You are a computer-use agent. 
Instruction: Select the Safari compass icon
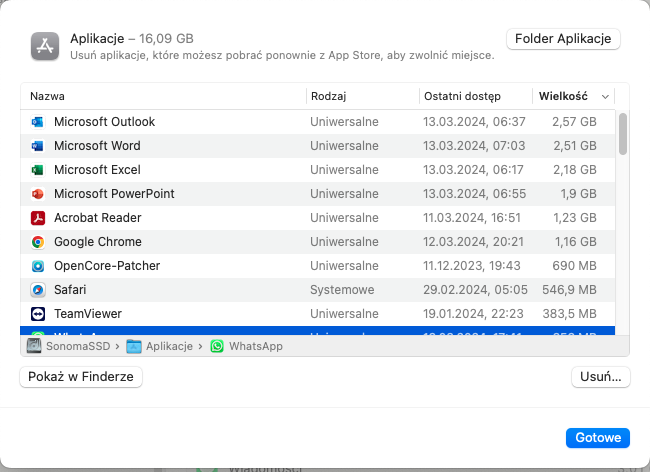pyautogui.click(x=38, y=290)
